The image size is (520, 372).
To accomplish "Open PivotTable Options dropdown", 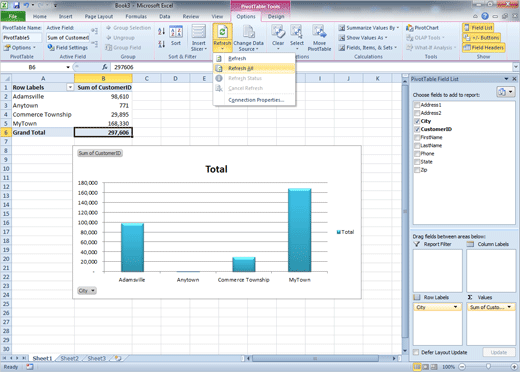I will (20, 48).
